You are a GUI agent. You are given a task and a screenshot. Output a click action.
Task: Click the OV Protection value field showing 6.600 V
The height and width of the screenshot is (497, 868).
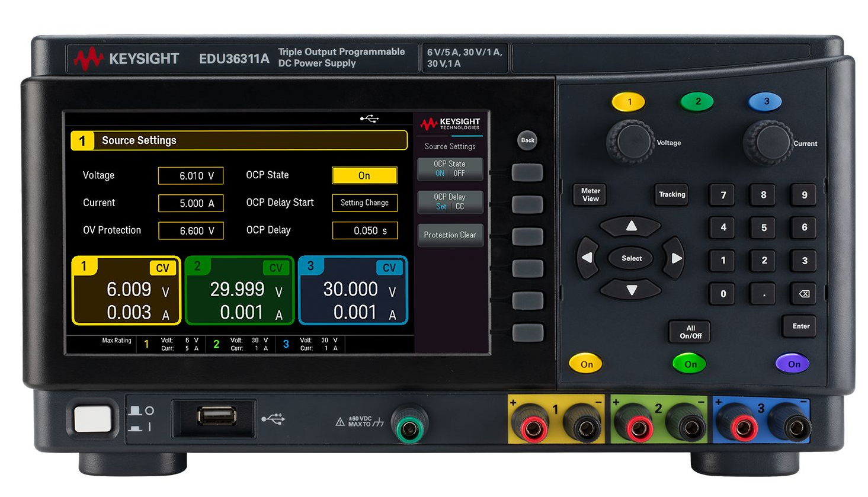tap(191, 230)
